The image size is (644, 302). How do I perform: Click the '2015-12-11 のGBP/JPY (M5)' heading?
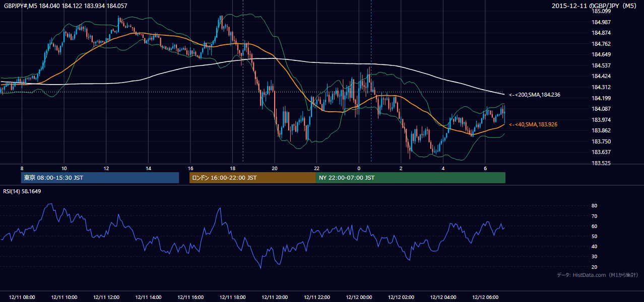(595, 6)
